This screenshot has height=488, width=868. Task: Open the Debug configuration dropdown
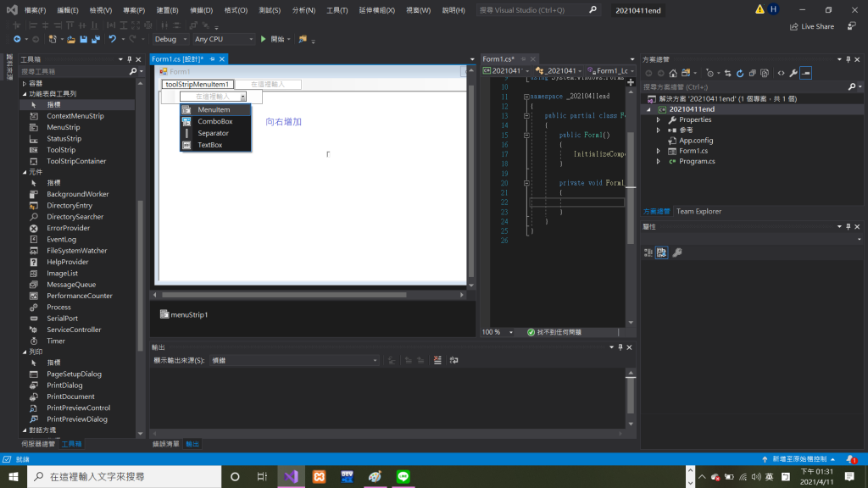tap(170, 39)
